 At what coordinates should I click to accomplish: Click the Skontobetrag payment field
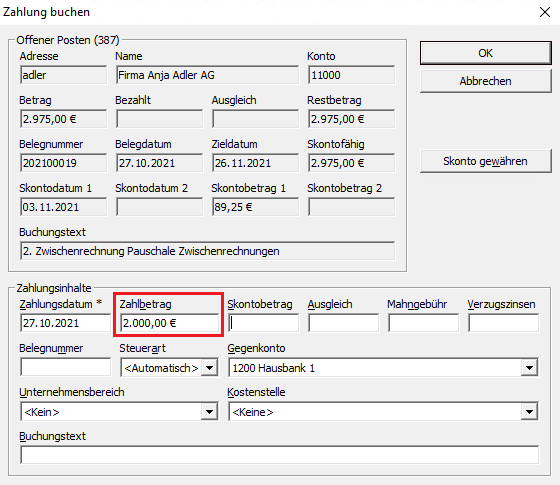[x=264, y=323]
